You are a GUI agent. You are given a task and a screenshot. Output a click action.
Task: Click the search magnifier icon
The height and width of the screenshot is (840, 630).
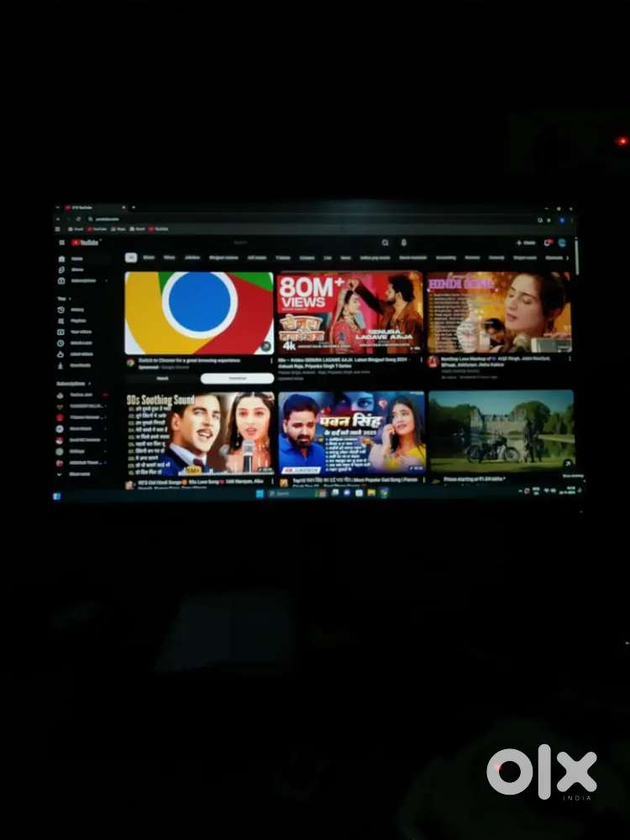pos(386,243)
